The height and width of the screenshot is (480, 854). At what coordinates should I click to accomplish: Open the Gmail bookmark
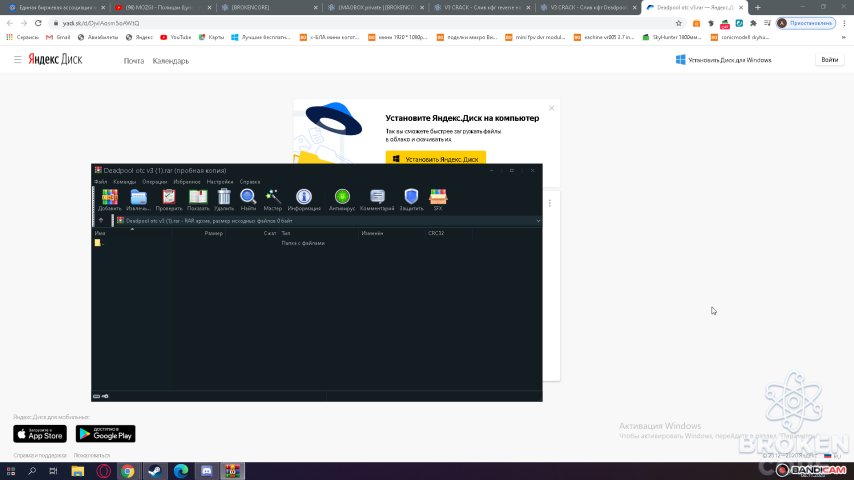58,37
